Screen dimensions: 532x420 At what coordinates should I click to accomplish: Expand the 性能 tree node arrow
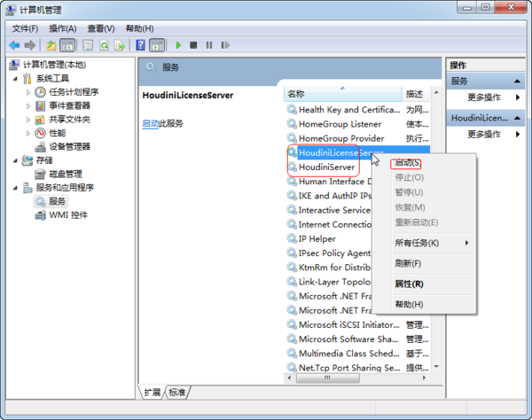click(28, 133)
